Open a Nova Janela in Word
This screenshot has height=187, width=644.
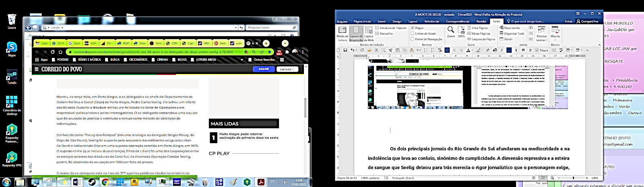point(510,28)
